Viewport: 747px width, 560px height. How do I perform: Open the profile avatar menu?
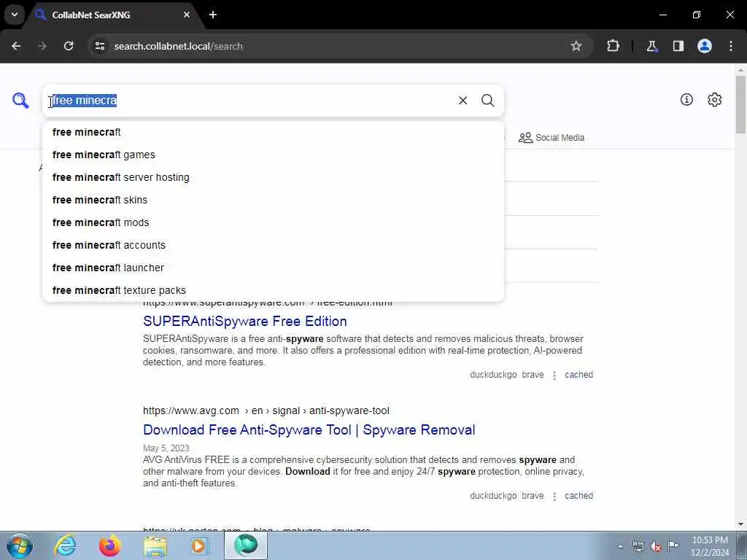click(x=705, y=46)
